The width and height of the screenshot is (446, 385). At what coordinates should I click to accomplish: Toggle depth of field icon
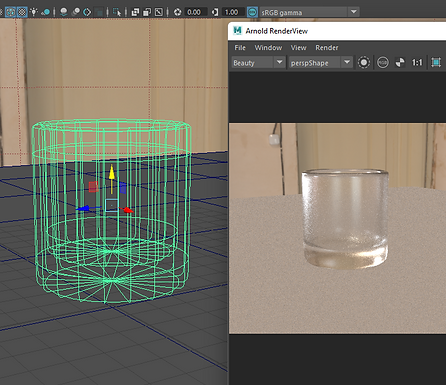pyautogui.click(x=99, y=12)
